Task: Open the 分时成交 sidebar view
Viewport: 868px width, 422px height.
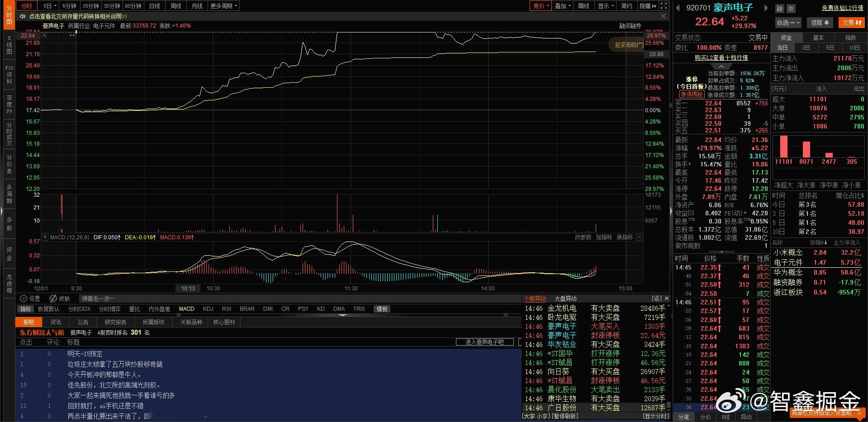Action: coord(9,134)
